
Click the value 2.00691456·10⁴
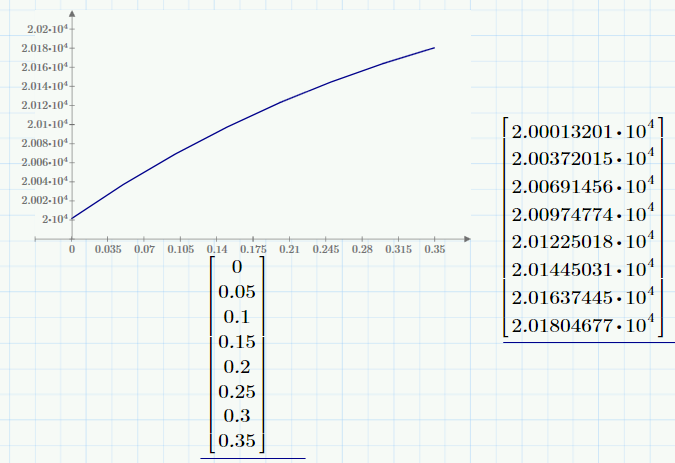pos(583,185)
